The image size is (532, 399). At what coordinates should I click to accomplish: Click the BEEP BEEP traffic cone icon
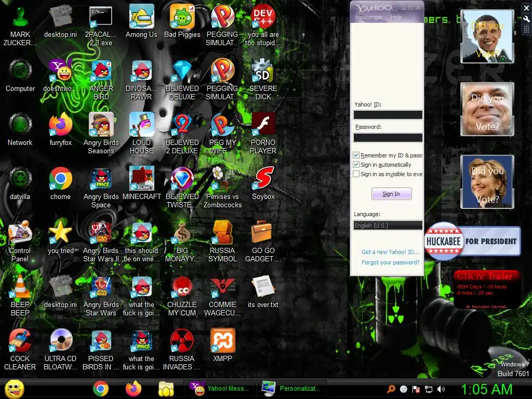20,296
